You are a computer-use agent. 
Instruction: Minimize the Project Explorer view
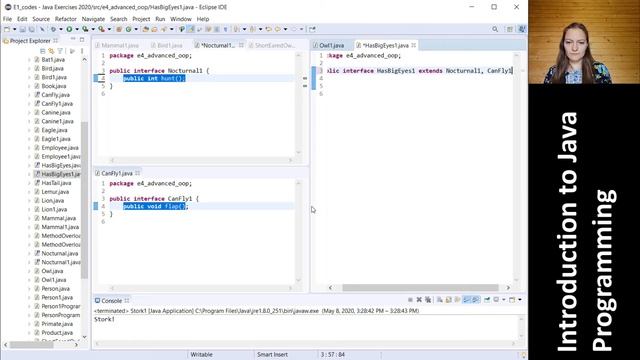[73, 40]
